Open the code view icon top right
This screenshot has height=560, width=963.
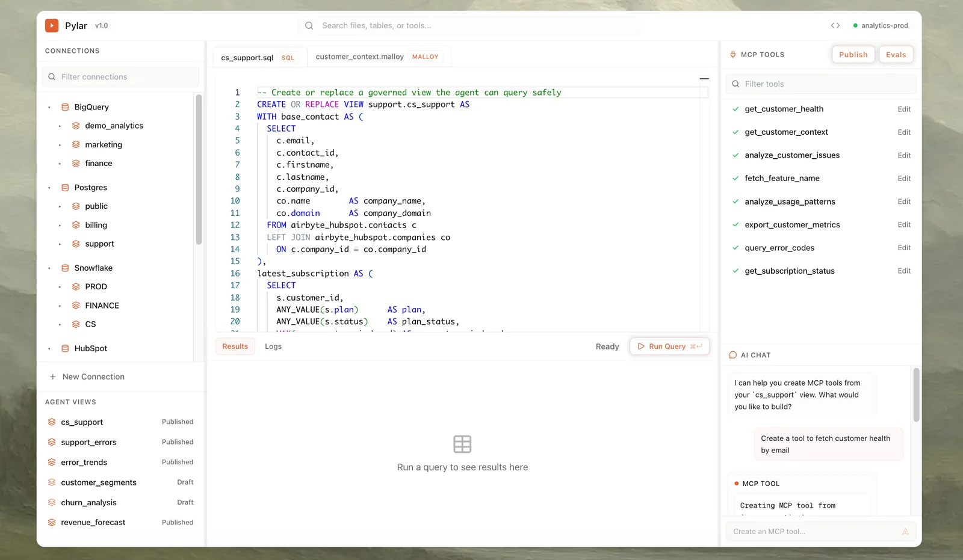click(835, 25)
